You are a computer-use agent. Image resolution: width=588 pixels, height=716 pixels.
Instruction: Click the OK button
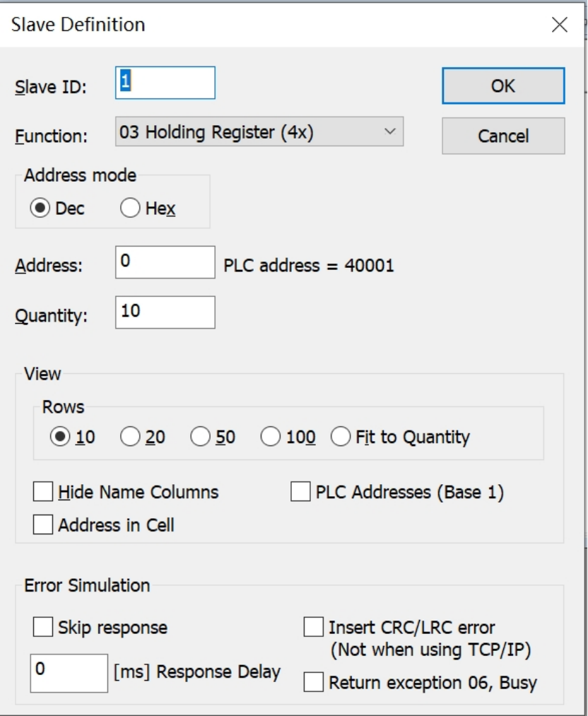click(503, 86)
